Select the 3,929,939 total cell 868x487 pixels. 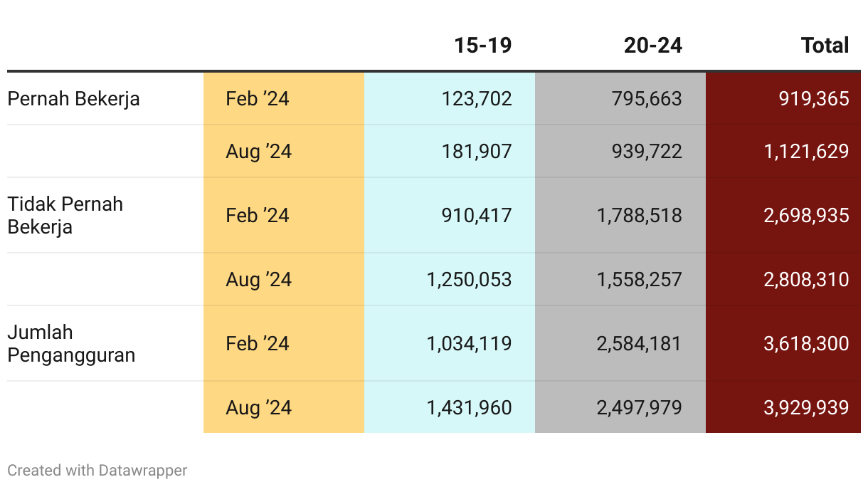[x=806, y=407]
